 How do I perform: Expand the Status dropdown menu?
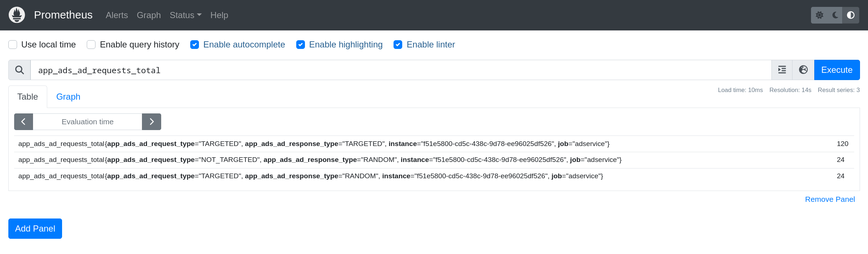point(186,15)
